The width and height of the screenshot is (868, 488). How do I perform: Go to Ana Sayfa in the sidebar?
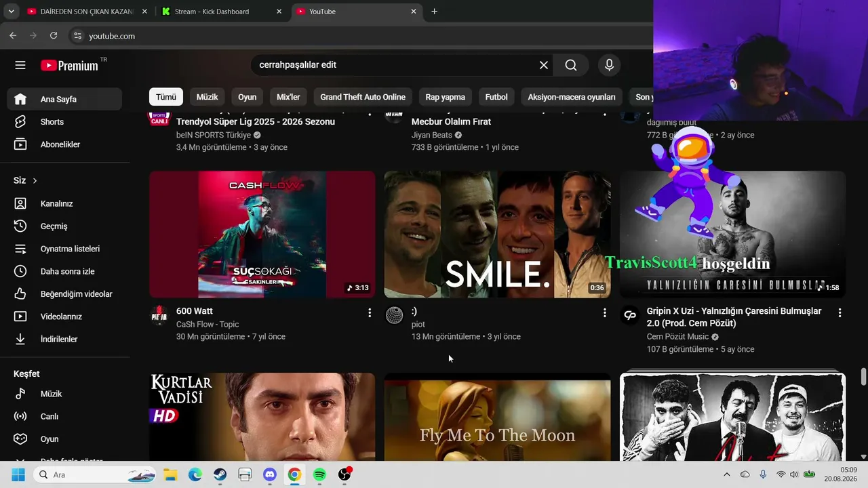tap(65, 99)
